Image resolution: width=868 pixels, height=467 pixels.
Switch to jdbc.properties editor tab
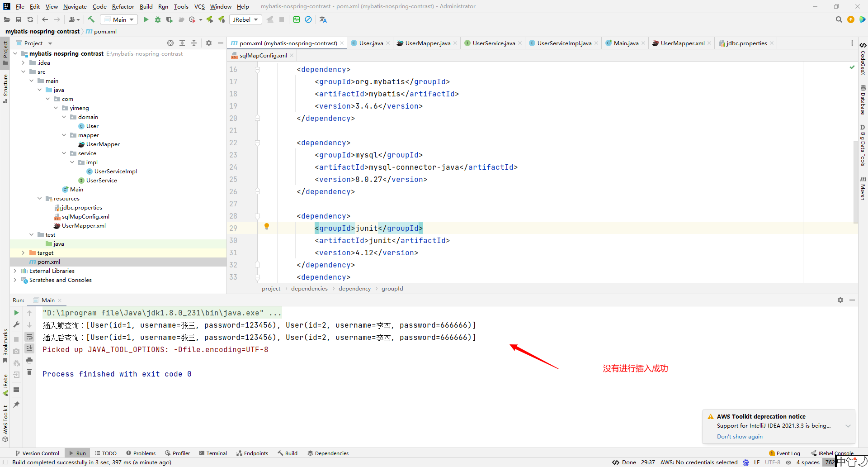[746, 43]
